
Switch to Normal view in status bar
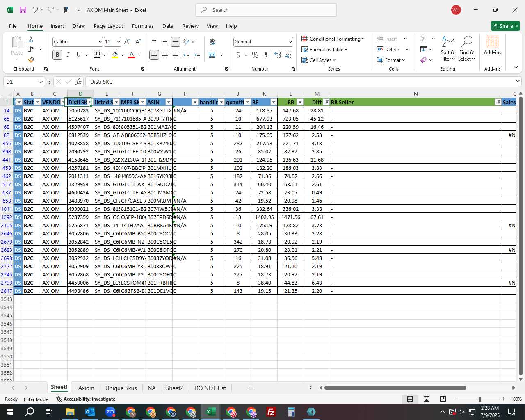[410, 399]
